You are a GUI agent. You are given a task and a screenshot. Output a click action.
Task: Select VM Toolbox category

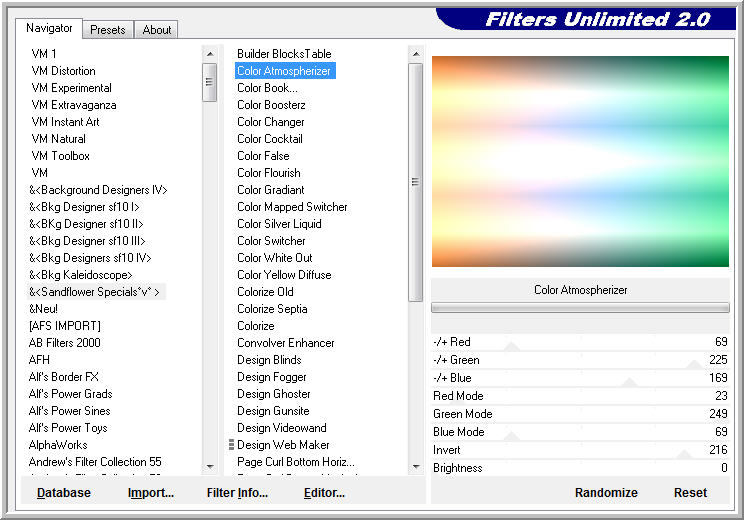[x=60, y=156]
